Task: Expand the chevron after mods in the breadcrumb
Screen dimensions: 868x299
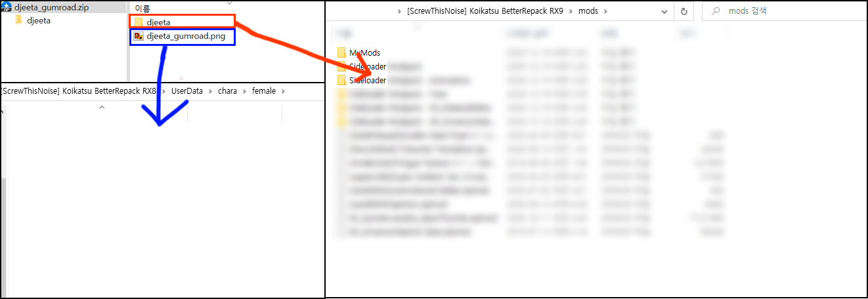Action: [605, 11]
